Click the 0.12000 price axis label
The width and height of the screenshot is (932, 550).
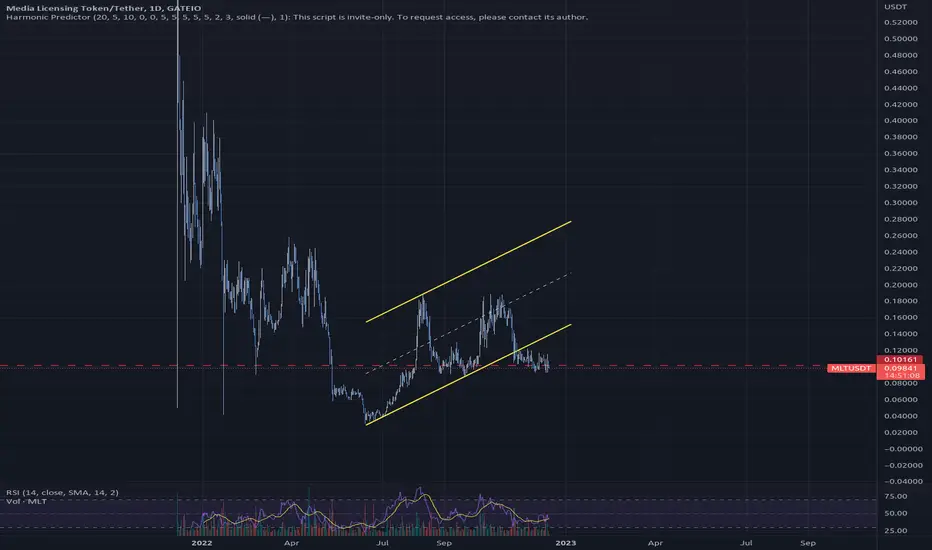(900, 350)
